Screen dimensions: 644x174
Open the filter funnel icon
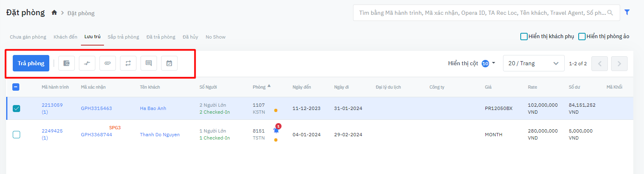point(627,12)
